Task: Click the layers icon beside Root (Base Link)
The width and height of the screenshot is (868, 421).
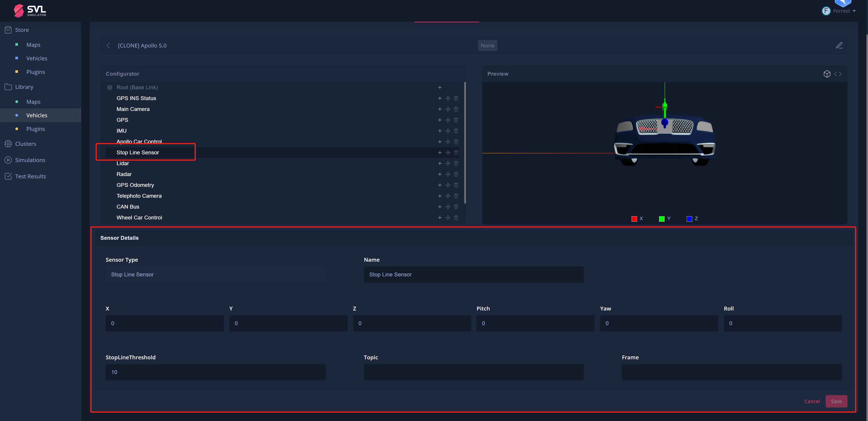Action: click(x=109, y=87)
